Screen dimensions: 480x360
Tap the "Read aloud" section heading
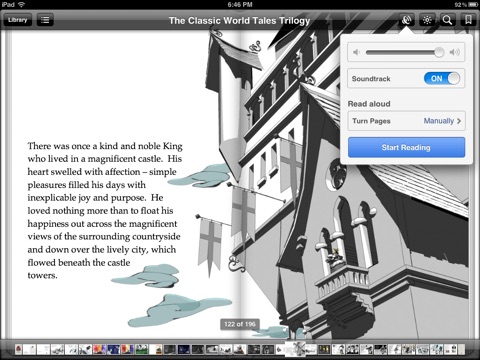pos(369,104)
